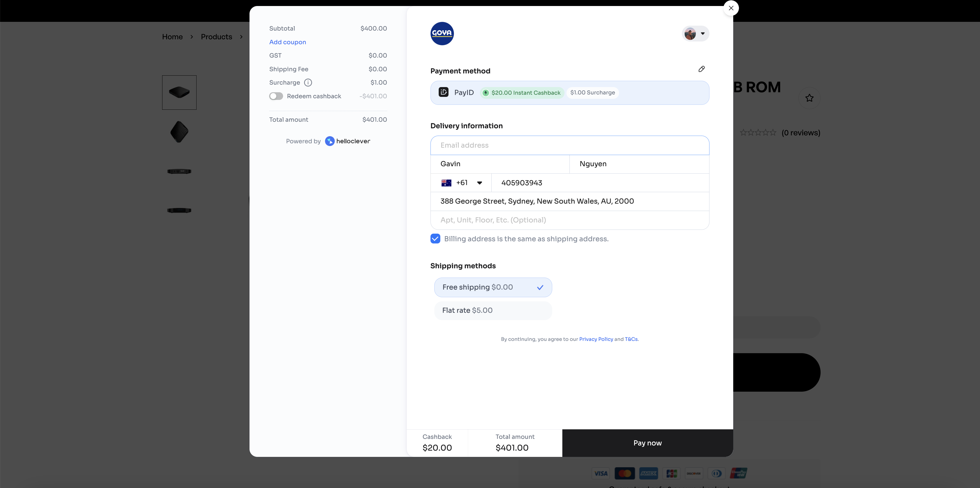Uncheck billing address same as shipping
Screen dimensions: 980x488
[x=435, y=239]
